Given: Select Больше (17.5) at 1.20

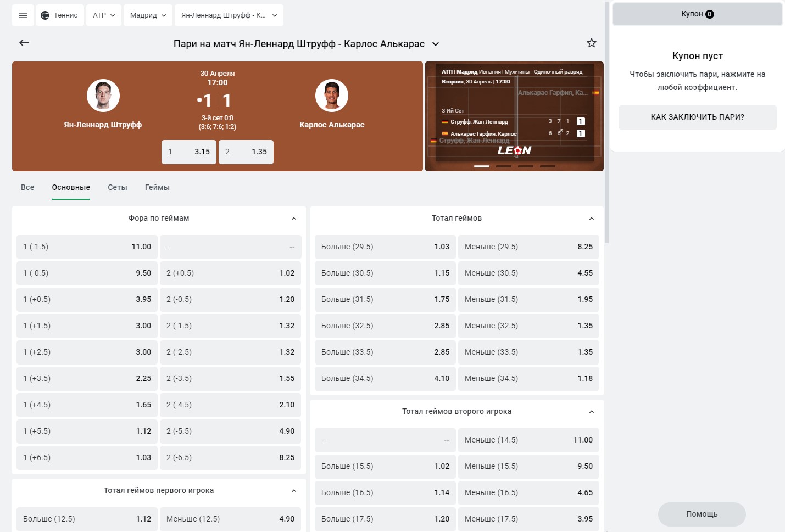Looking at the screenshot, I should pyautogui.click(x=385, y=519).
